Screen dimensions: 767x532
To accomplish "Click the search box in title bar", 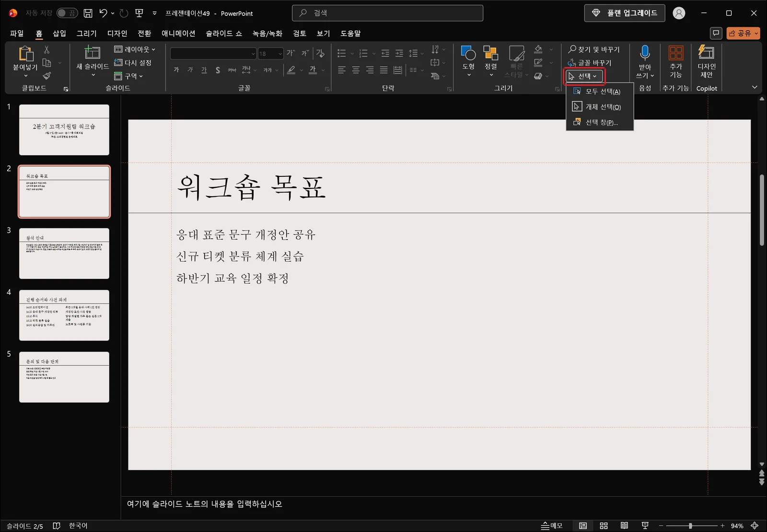I will point(387,13).
